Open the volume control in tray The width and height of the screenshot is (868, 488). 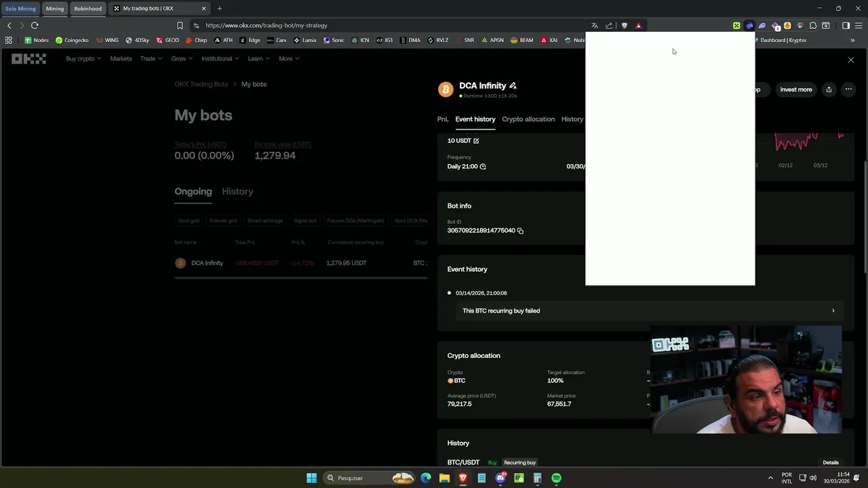click(x=813, y=478)
